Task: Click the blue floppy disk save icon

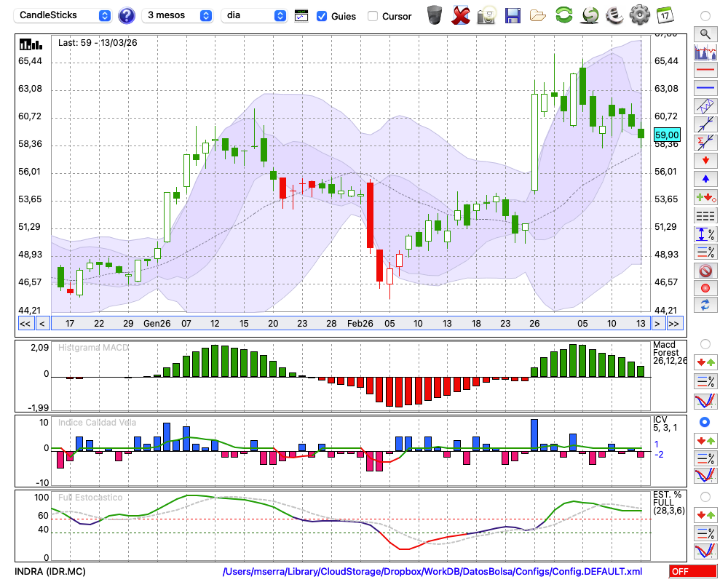Action: (x=513, y=15)
